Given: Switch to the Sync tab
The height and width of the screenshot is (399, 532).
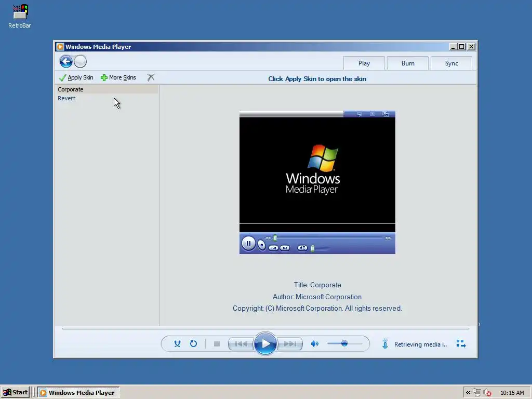Looking at the screenshot, I should 451,63.
